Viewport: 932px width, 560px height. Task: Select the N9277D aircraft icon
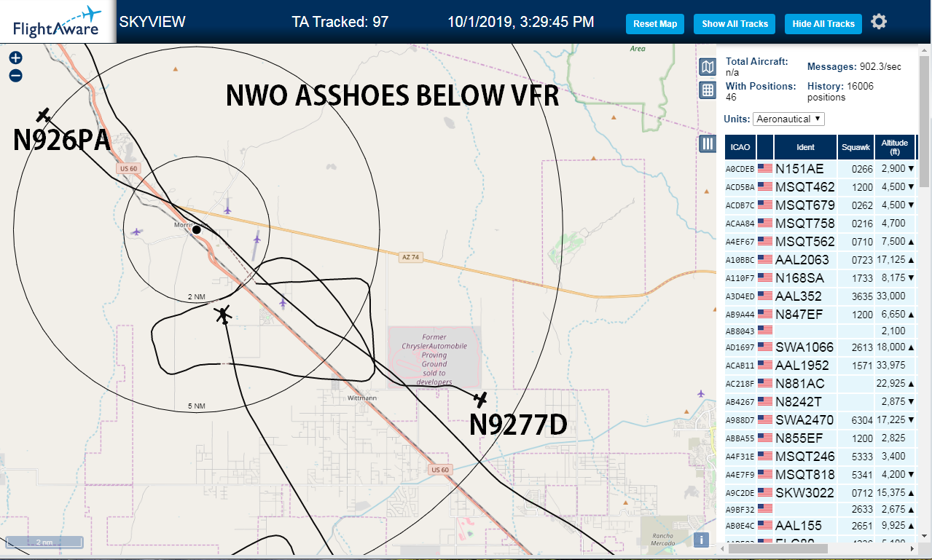coord(480,399)
